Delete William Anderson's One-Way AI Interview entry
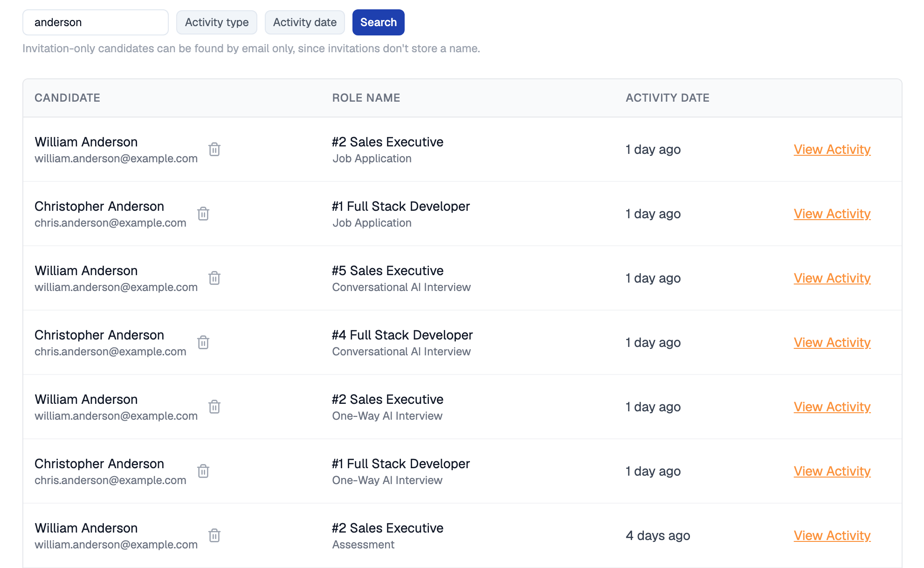Image resolution: width=924 pixels, height=568 pixels. tap(214, 407)
